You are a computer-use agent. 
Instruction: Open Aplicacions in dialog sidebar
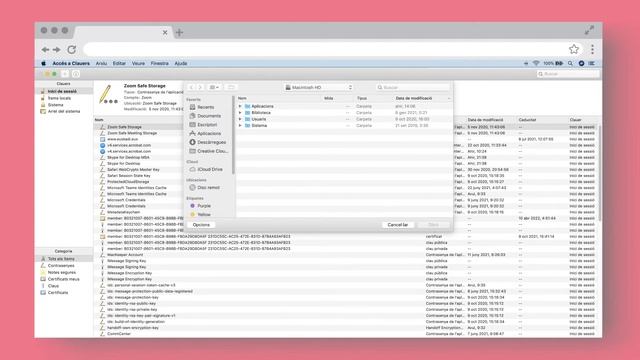209,133
